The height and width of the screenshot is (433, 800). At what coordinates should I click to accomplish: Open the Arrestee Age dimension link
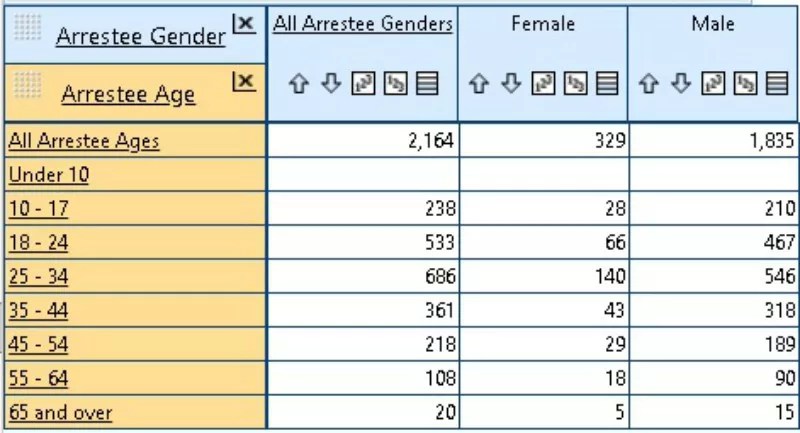click(128, 94)
